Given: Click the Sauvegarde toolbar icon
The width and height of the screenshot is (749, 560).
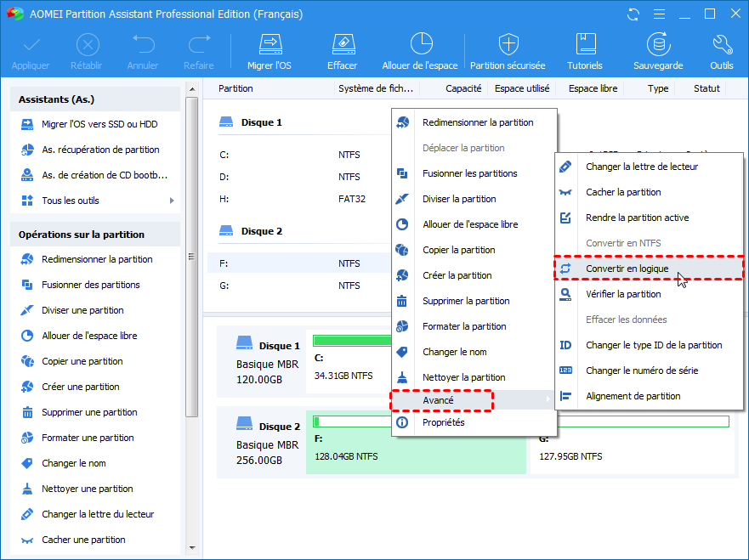Looking at the screenshot, I should coord(658,44).
